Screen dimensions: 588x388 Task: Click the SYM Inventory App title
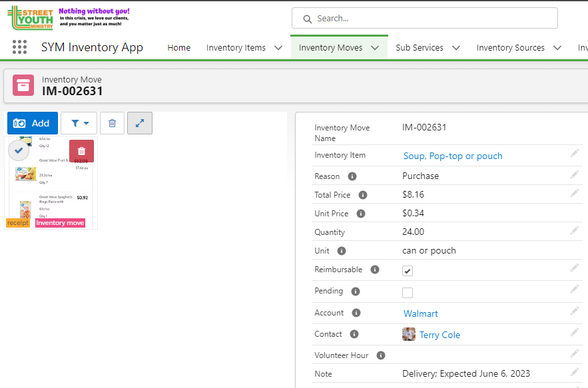coord(92,47)
